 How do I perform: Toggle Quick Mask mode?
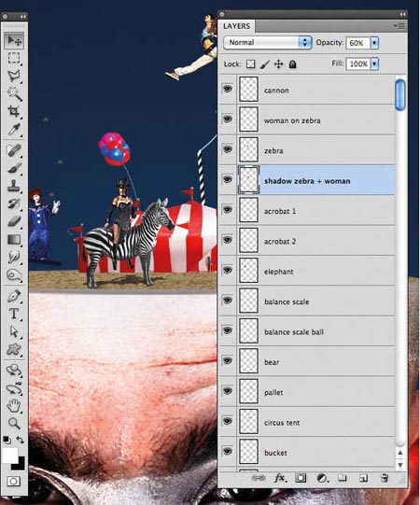click(x=13, y=481)
